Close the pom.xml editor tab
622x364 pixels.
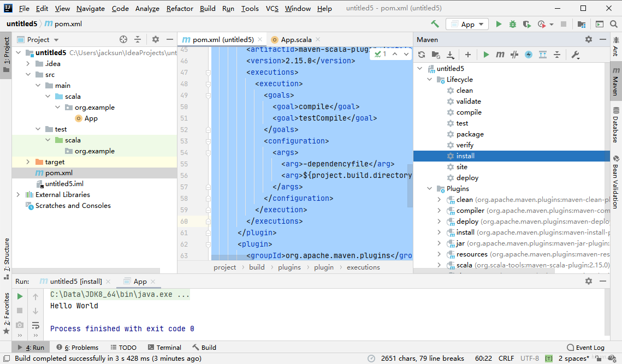(260, 39)
